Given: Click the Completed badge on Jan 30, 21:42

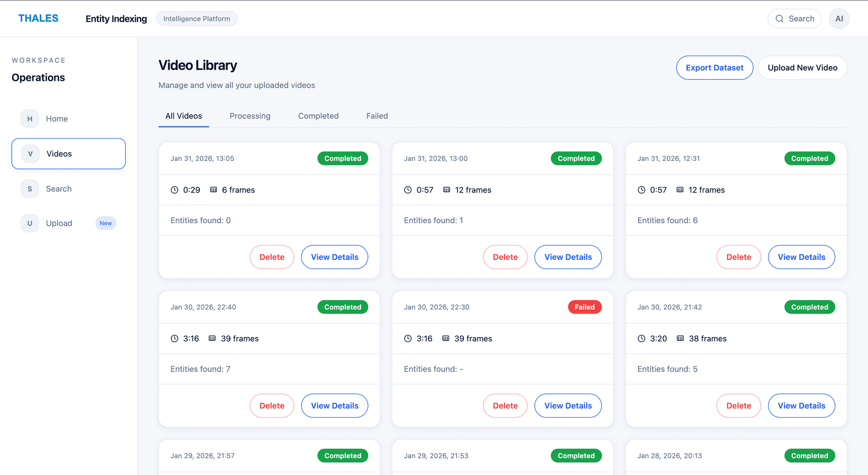Looking at the screenshot, I should click(x=810, y=307).
